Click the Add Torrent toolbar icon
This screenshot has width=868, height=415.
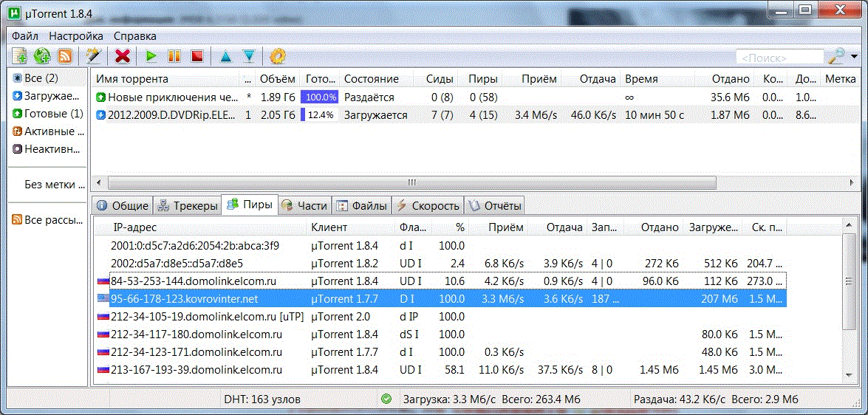(20, 56)
